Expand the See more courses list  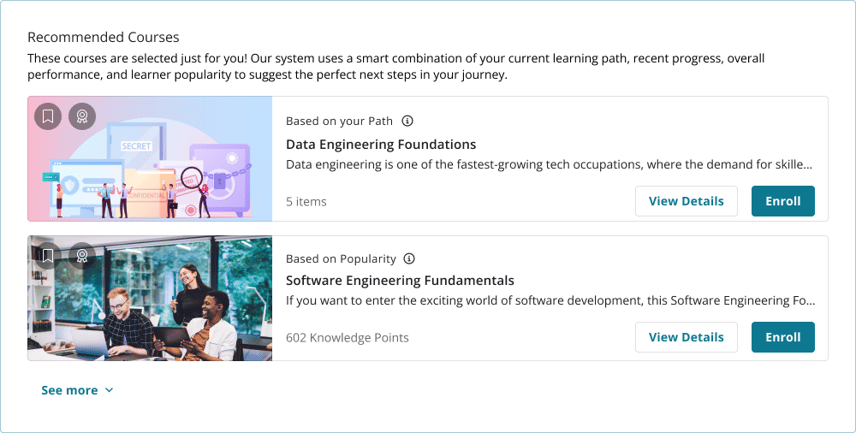pos(77,390)
